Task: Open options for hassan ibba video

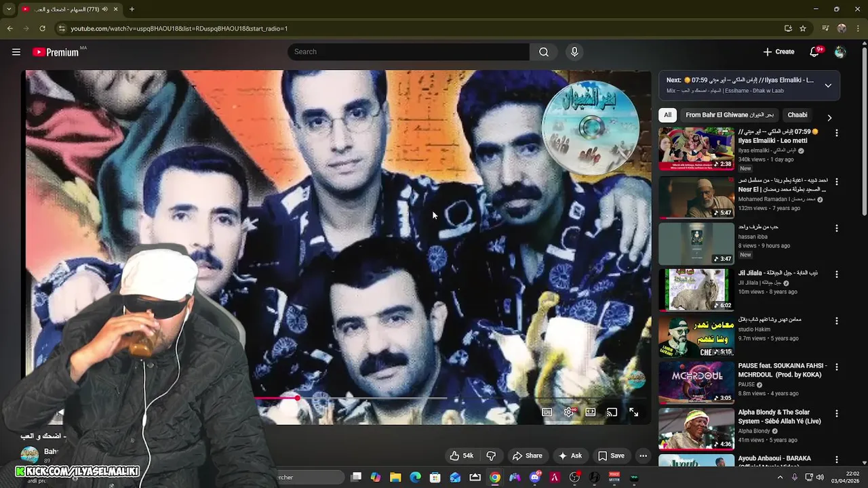Action: pyautogui.click(x=836, y=228)
